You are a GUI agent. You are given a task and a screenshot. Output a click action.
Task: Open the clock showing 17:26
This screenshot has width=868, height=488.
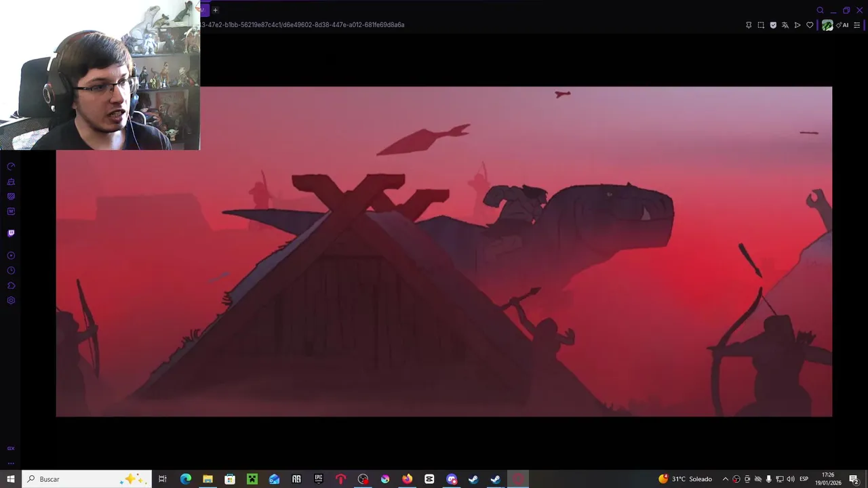click(x=827, y=479)
